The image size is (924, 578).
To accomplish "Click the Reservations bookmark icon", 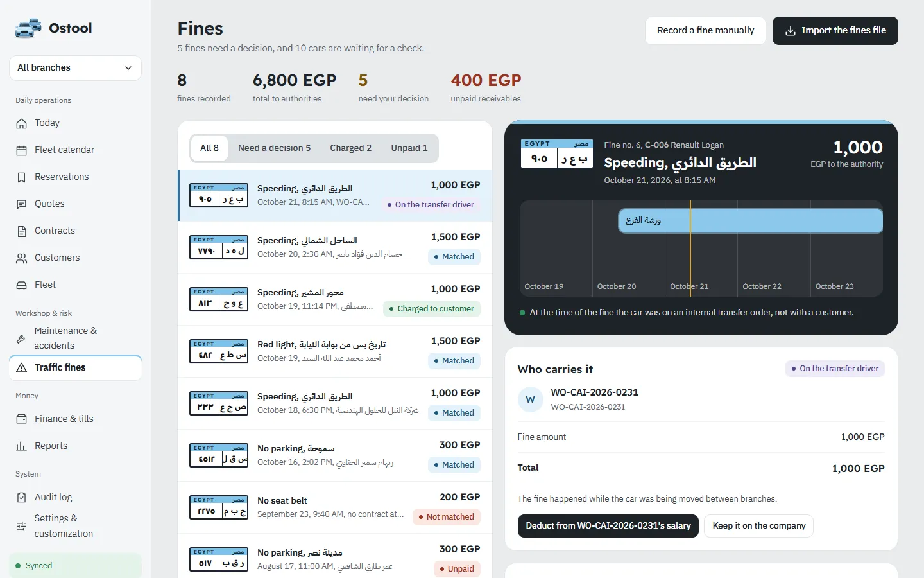I will point(22,177).
